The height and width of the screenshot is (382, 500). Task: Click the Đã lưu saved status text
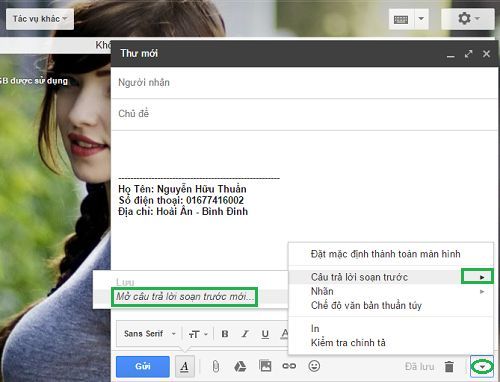pos(419,367)
